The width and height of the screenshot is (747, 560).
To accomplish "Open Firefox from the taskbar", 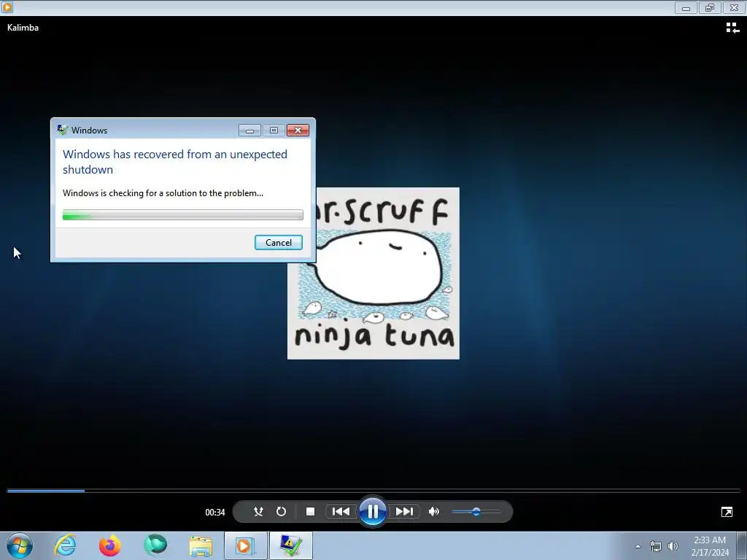I will 110,545.
